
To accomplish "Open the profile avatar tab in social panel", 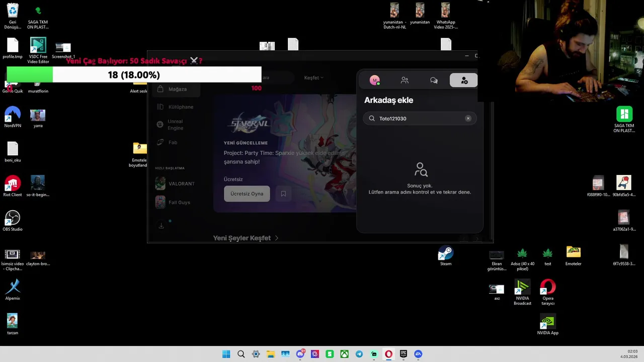I will tap(375, 80).
